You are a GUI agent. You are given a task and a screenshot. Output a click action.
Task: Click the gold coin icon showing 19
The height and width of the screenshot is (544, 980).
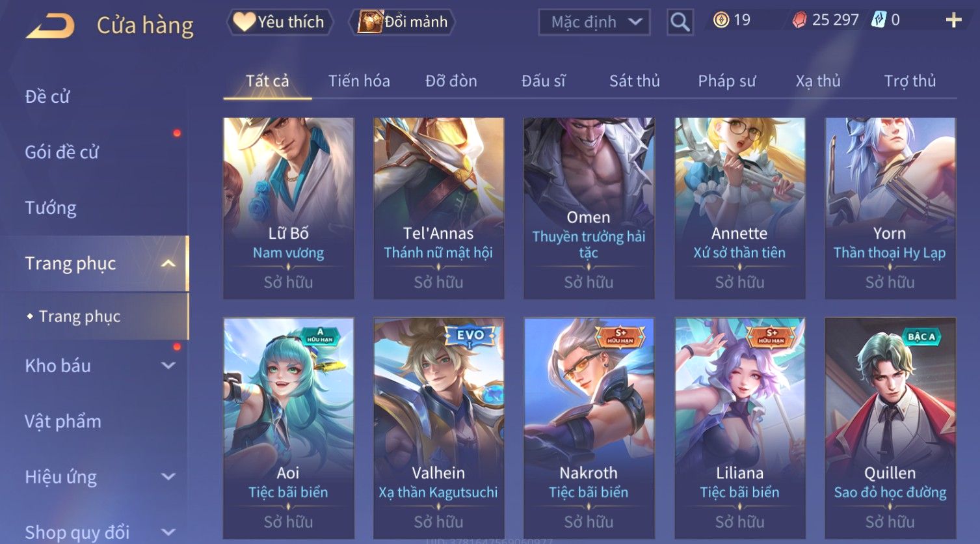click(x=721, y=20)
